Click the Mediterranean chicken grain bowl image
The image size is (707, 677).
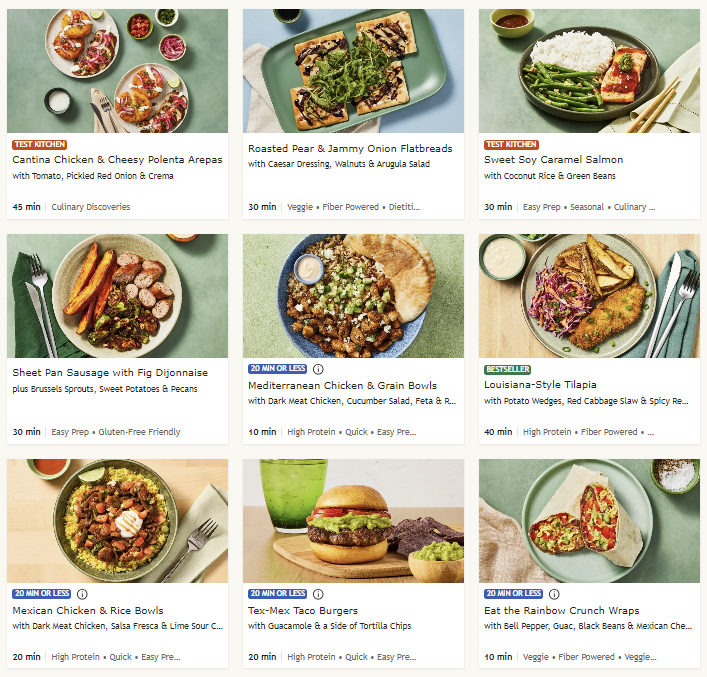353,296
